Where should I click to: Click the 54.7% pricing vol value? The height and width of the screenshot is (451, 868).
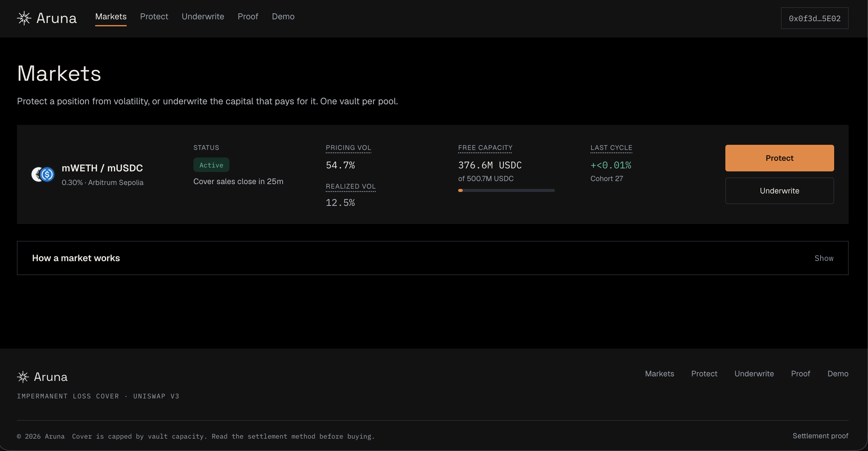(340, 165)
